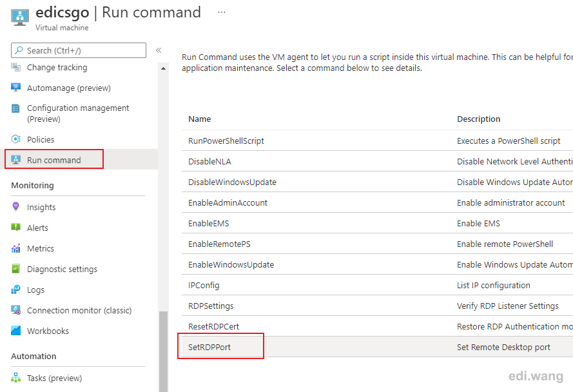Open Connection monitor (classic)

(79, 310)
